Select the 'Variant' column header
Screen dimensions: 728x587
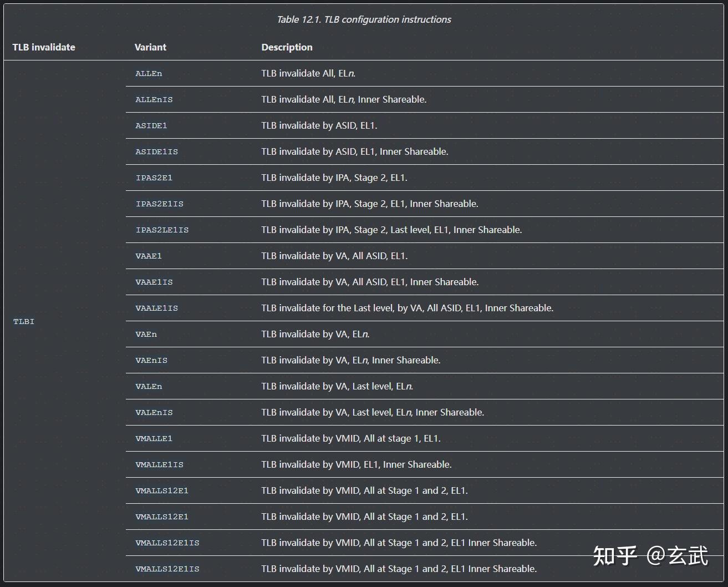(x=150, y=47)
